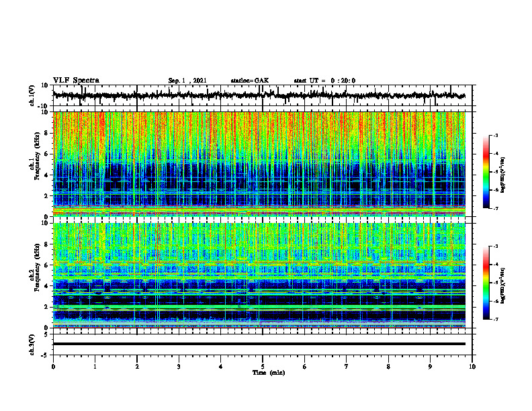Click the ch.2 spectrogram plot area
The width and height of the screenshot is (532, 411).
coord(259,275)
